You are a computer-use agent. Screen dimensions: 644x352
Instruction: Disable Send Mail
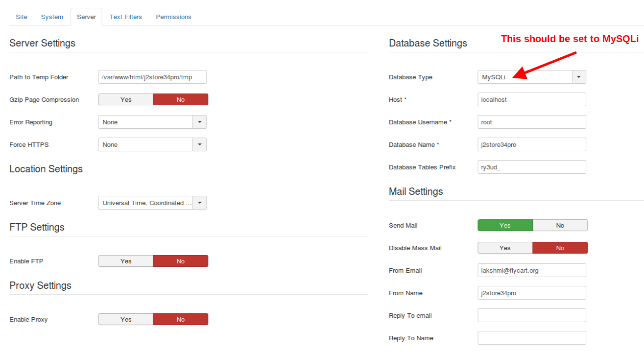560,225
